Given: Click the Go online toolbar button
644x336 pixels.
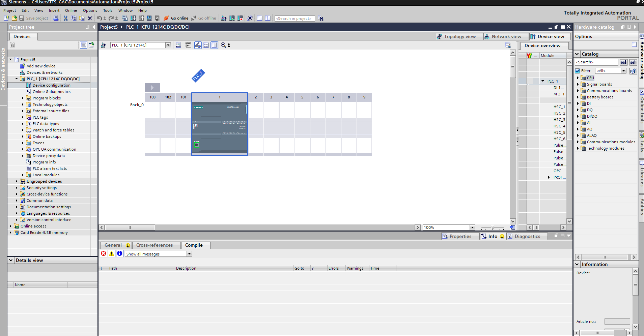Looking at the screenshot, I should click(176, 18).
